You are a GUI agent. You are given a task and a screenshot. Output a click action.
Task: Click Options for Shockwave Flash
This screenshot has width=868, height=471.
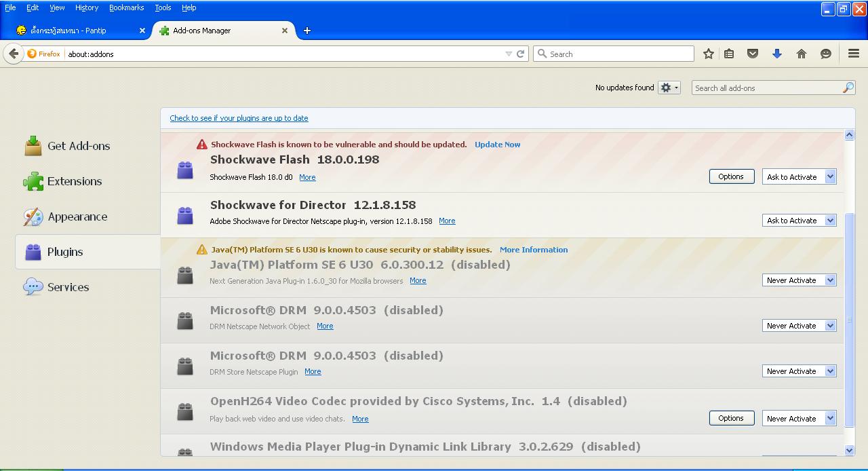click(731, 176)
